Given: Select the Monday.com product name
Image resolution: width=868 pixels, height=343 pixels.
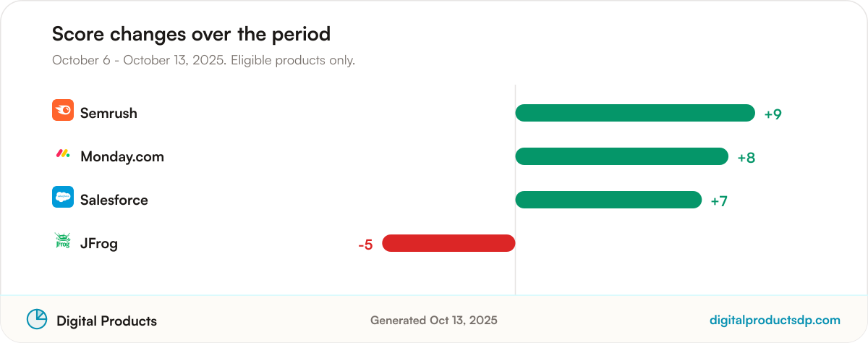Looking at the screenshot, I should [122, 156].
